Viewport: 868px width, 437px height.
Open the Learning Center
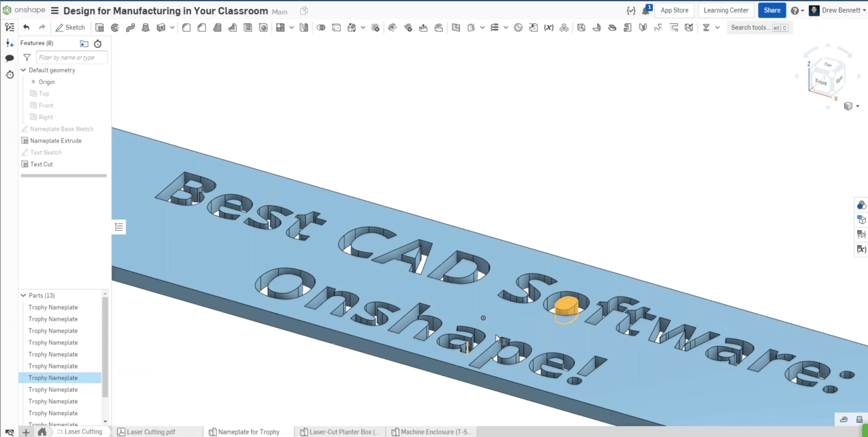tap(726, 10)
